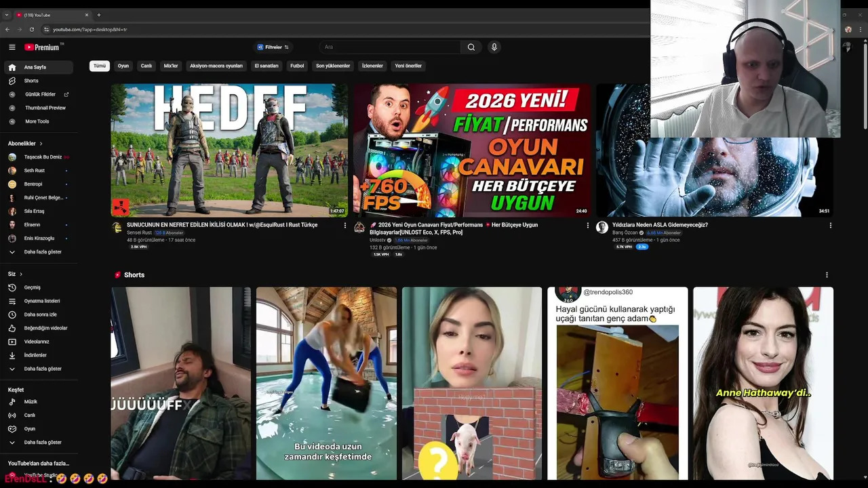The image size is (868, 488).
Task: Open Enis Kirazoglu channel subscription
Action: click(38, 238)
